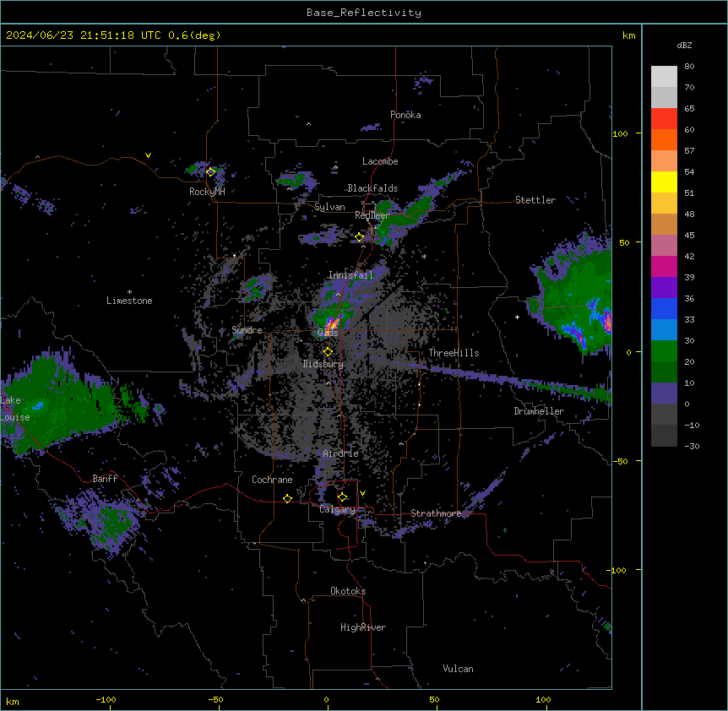Select the purple 36-39 dBZ legend swatch
The image size is (728, 711).
click(664, 287)
